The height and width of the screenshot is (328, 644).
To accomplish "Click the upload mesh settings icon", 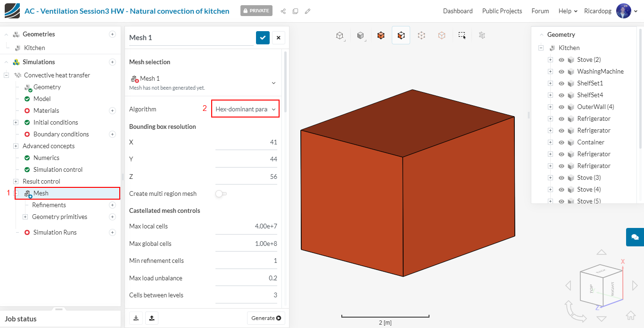I will pos(151,318).
